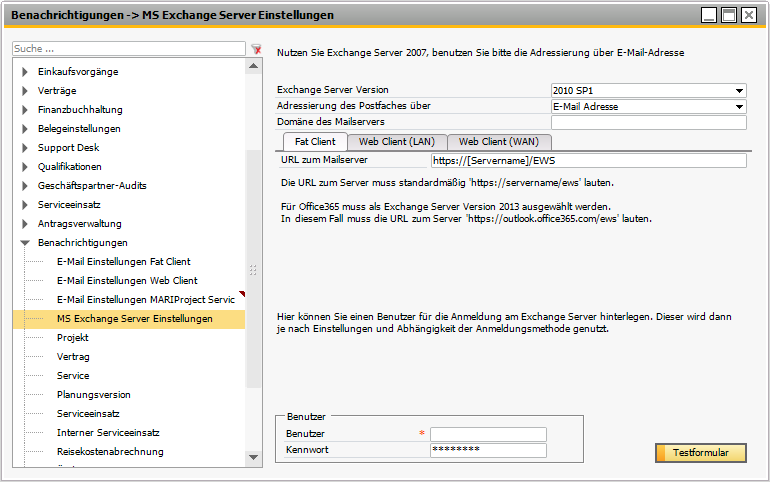Click the Kennwort password field
Image resolution: width=770 pixels, height=482 pixels.
click(x=488, y=450)
